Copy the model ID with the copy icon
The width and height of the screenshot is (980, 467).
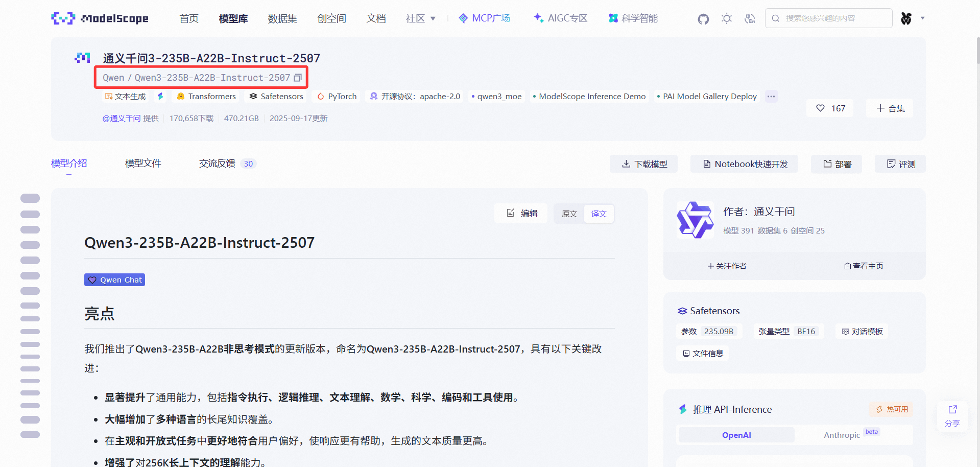[298, 78]
